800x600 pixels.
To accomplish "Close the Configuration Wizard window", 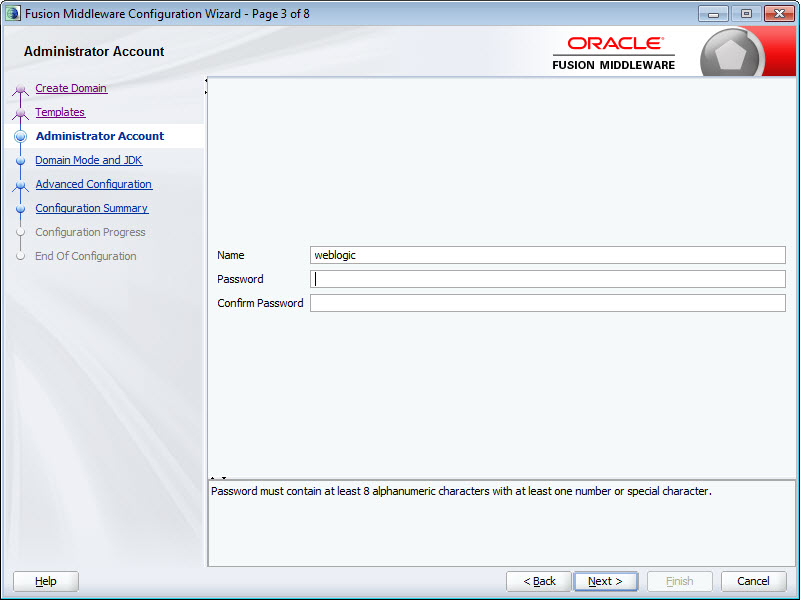I will [x=779, y=14].
